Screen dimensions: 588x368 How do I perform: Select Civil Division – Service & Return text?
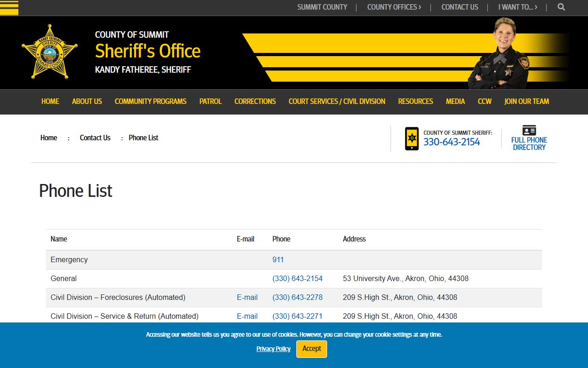click(x=124, y=316)
